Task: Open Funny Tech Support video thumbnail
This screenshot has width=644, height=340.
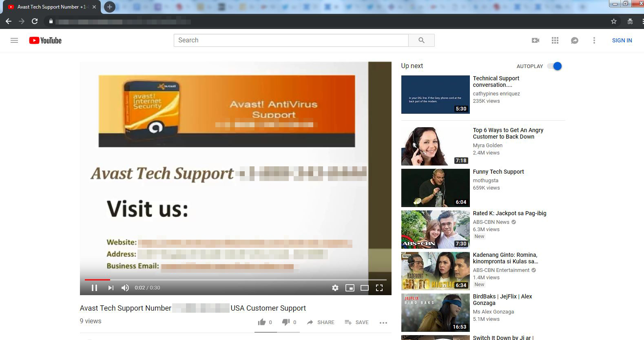Action: tap(436, 188)
